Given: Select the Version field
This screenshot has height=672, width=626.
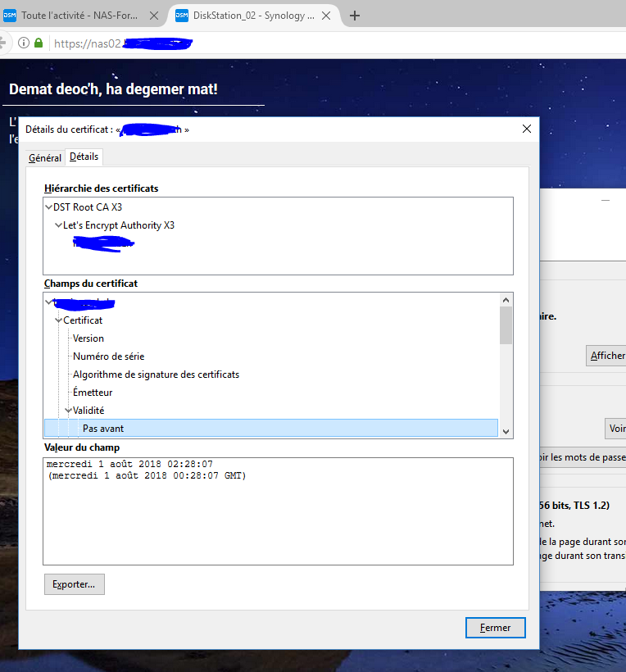Looking at the screenshot, I should [88, 338].
